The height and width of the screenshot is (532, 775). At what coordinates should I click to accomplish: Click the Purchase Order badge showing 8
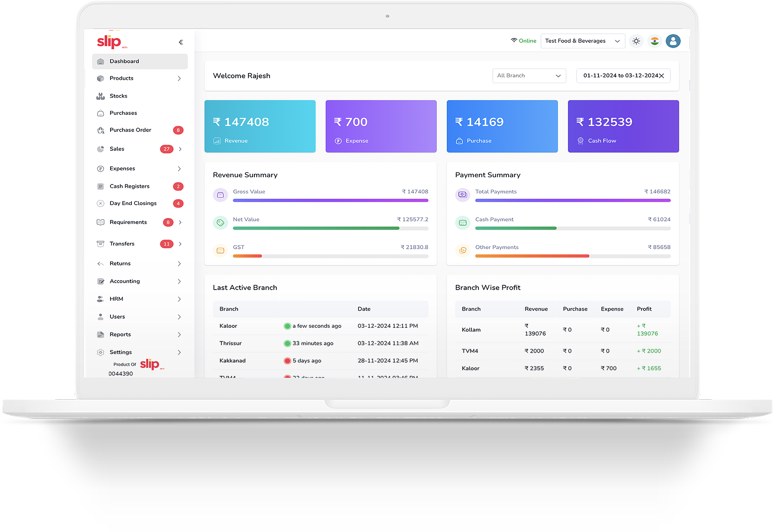(178, 130)
